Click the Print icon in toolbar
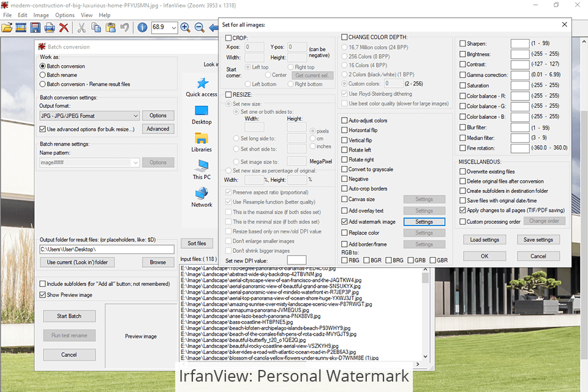Viewport: 588px width, 392px height. [50, 28]
